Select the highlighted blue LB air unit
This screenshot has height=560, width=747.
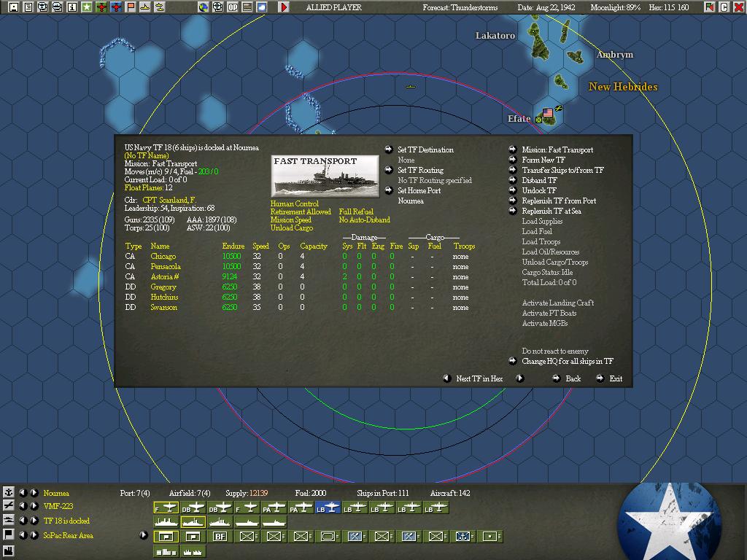(328, 508)
